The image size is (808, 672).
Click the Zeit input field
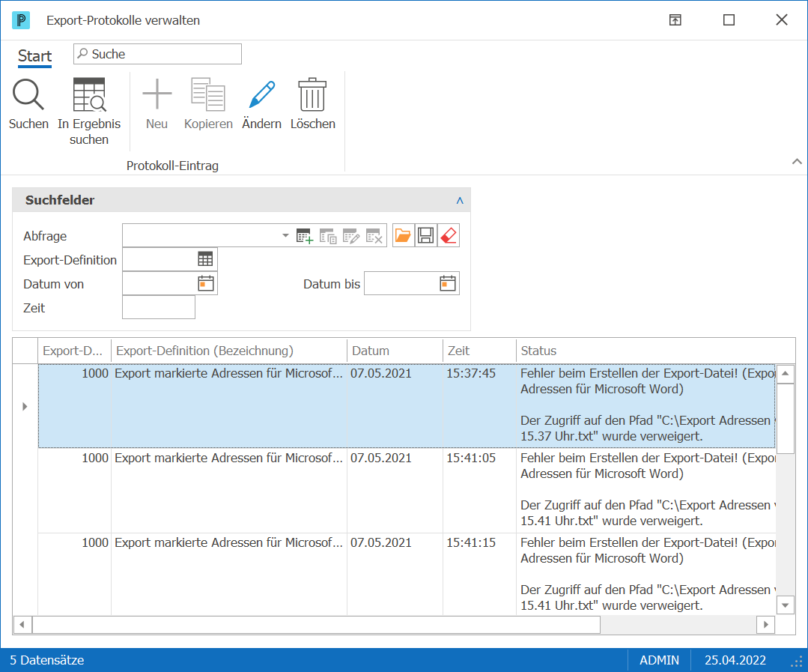(x=159, y=308)
